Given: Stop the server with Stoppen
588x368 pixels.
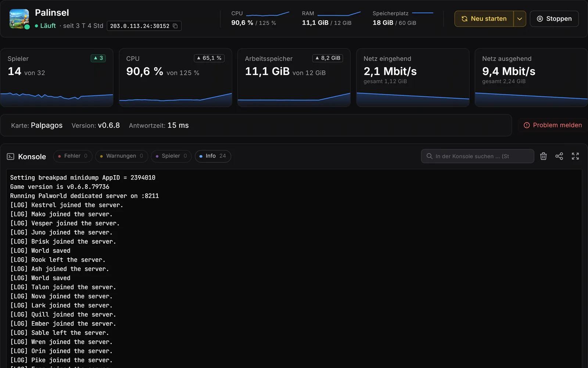Looking at the screenshot, I should click(x=554, y=19).
